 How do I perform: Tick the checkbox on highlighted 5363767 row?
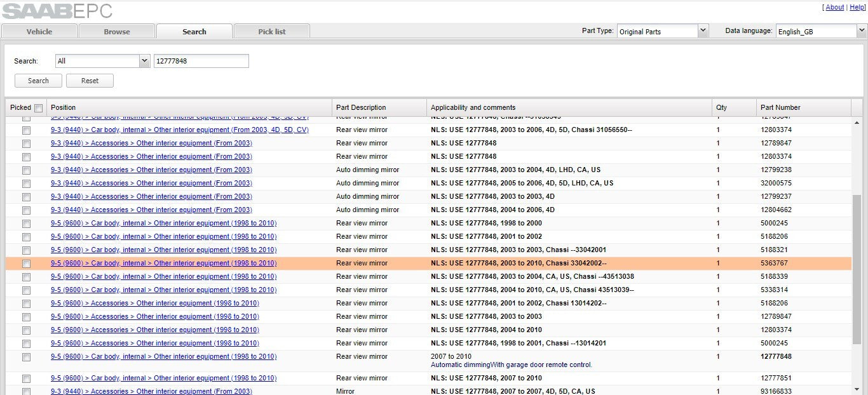(x=26, y=264)
